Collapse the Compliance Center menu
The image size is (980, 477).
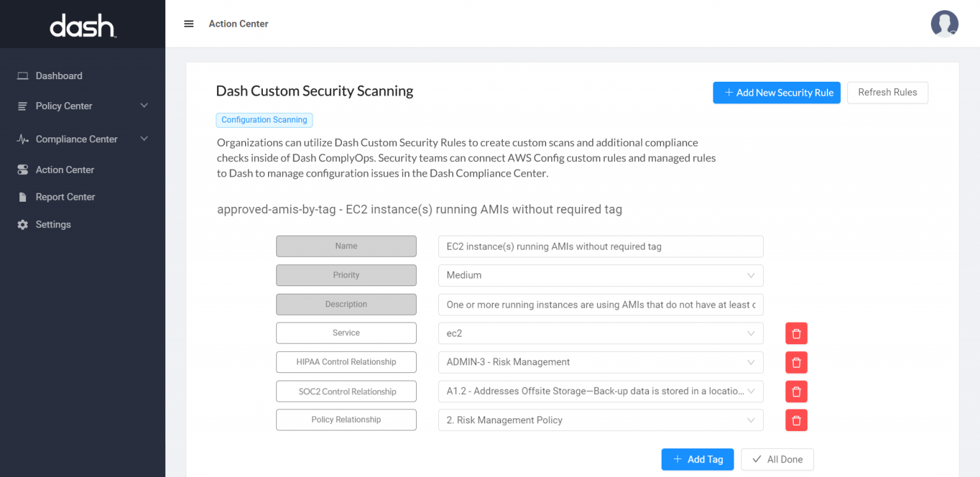pos(144,139)
